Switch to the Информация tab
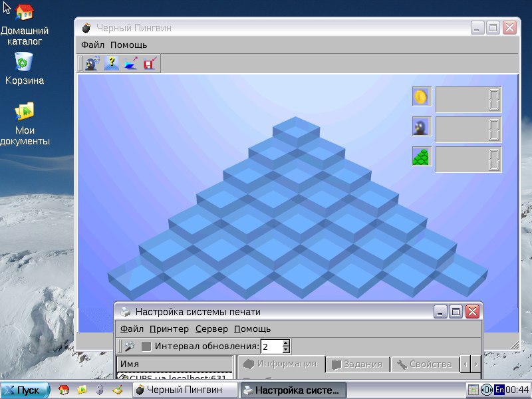Image resolution: width=532 pixels, height=399 pixels. (x=281, y=364)
